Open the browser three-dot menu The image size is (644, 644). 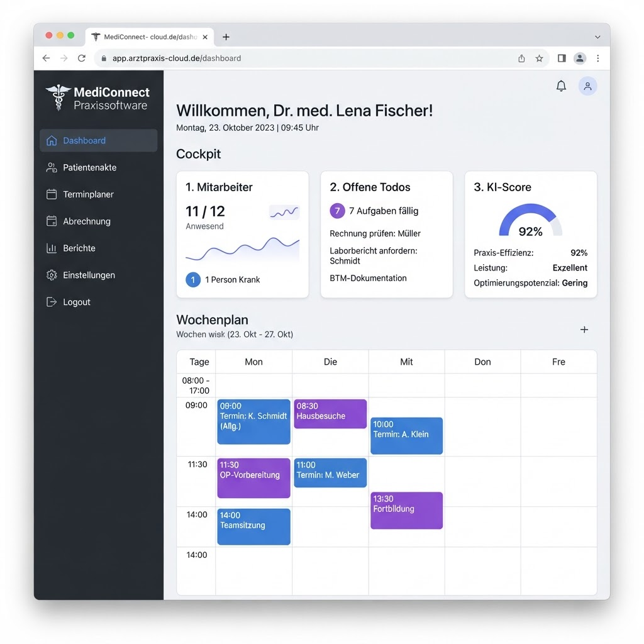coord(597,58)
